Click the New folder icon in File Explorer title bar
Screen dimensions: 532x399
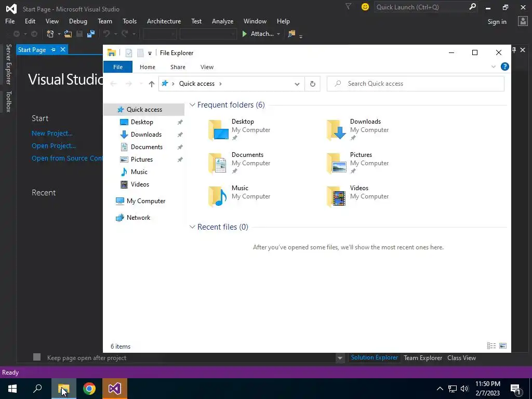pyautogui.click(x=140, y=53)
